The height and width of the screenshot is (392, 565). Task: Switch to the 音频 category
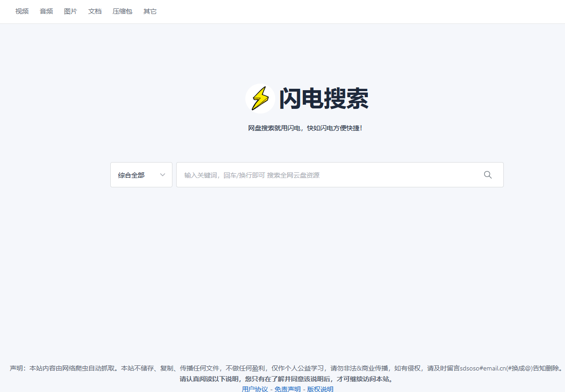click(x=46, y=11)
